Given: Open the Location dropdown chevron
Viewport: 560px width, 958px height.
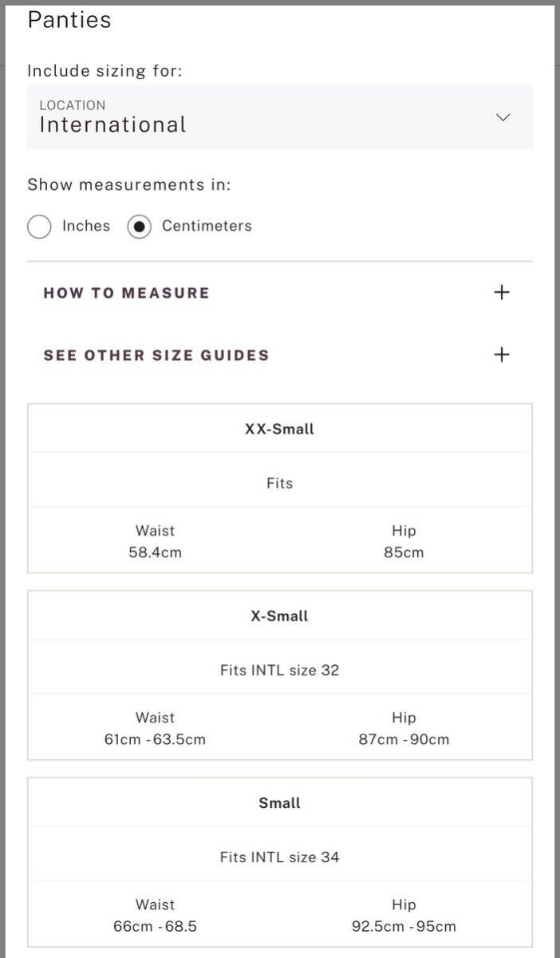Looking at the screenshot, I should 503,117.
